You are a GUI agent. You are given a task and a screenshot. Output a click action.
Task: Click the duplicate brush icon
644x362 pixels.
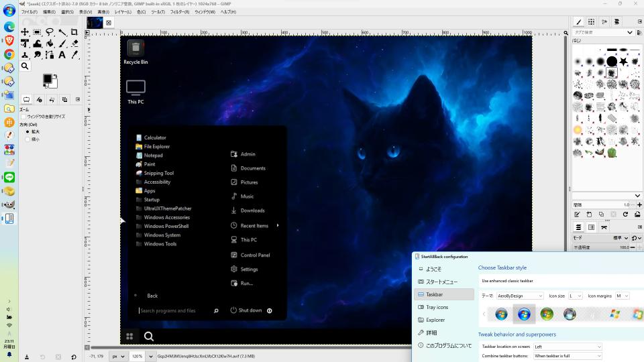pyautogui.click(x=601, y=215)
